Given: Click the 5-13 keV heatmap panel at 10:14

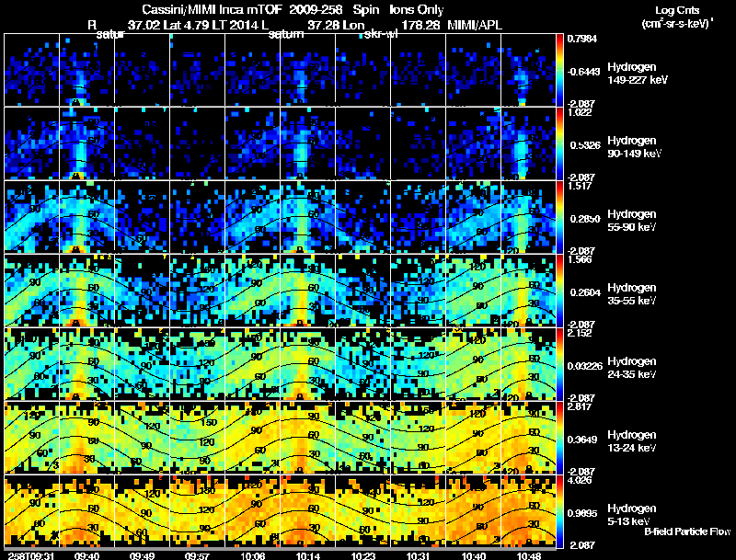Looking at the screenshot, I should pyautogui.click(x=308, y=511).
